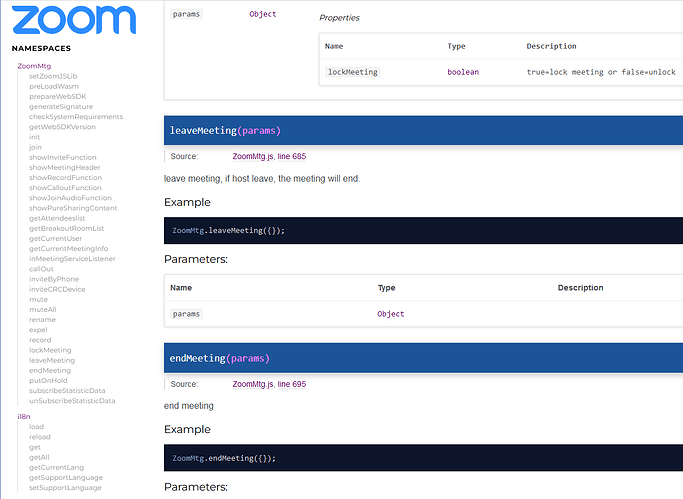Click params name in leaveMeeting table
The height and width of the screenshot is (499, 683).
[x=186, y=314]
